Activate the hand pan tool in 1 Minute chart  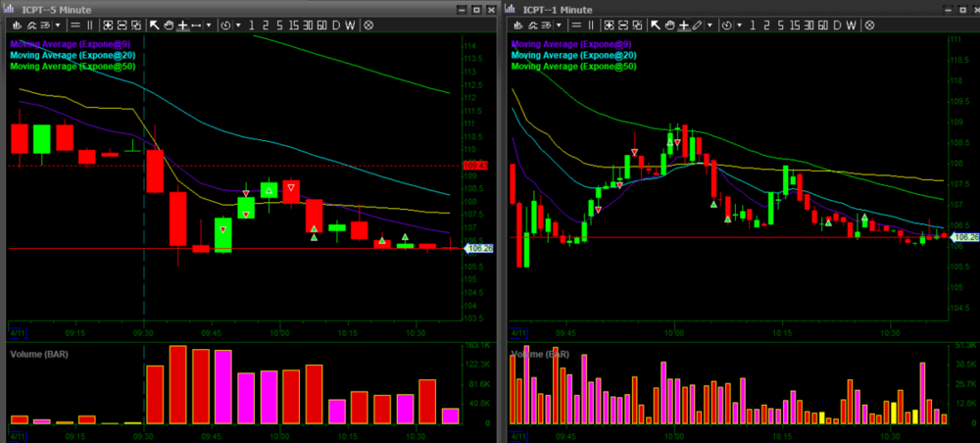(x=671, y=25)
